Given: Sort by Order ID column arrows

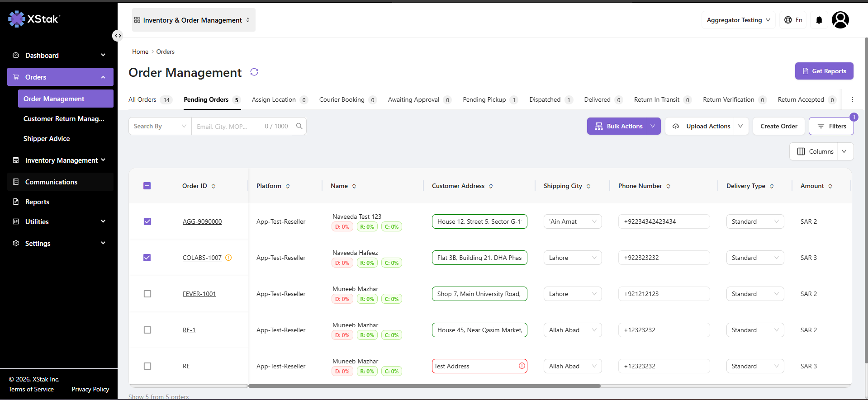Looking at the screenshot, I should tap(213, 186).
